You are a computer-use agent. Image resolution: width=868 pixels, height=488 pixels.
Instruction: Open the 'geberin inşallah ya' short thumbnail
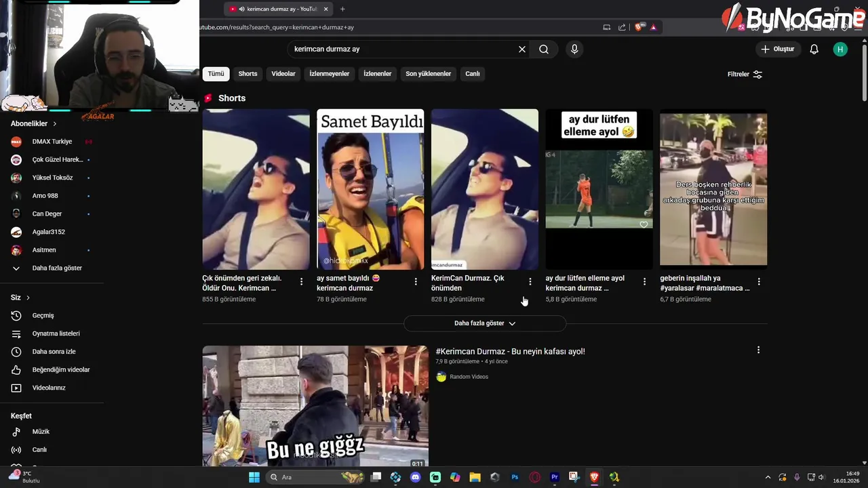(713, 189)
